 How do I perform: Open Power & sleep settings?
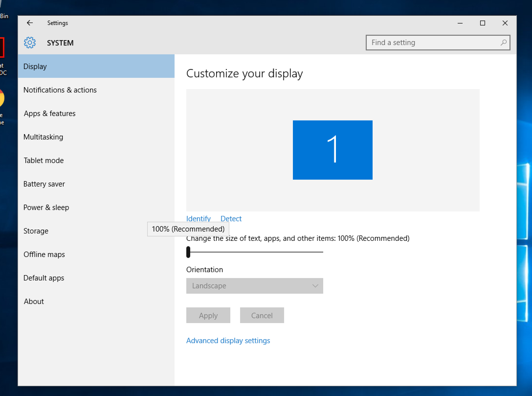[x=46, y=208]
